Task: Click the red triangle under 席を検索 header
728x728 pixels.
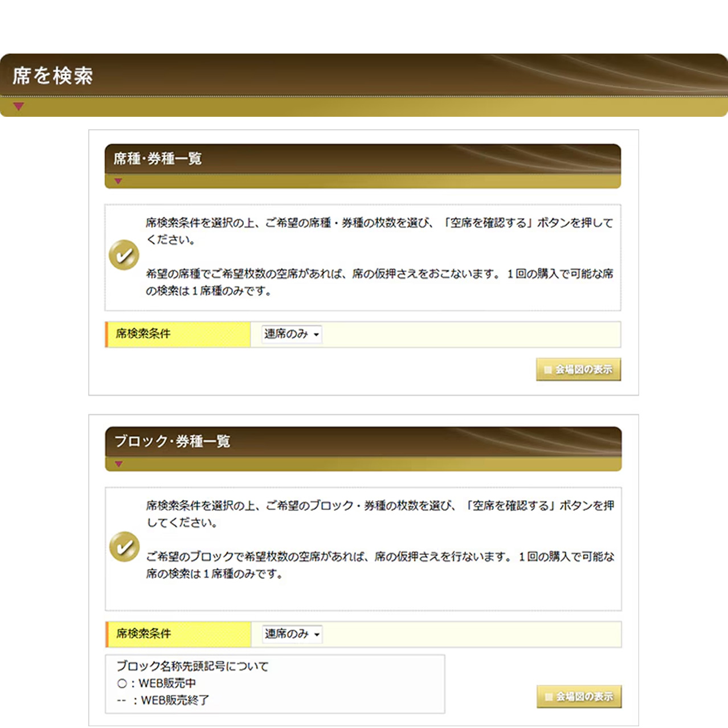Action: [x=19, y=107]
